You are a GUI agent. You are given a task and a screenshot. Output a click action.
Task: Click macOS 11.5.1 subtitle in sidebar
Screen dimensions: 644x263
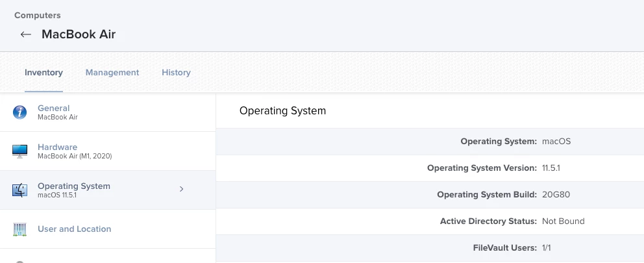[x=57, y=195]
